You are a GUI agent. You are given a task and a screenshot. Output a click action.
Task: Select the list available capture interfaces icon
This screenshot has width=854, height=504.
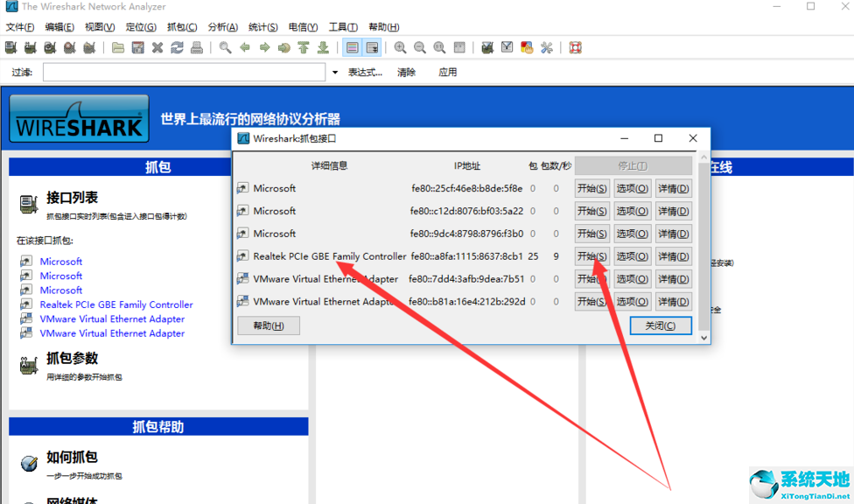pos(11,47)
